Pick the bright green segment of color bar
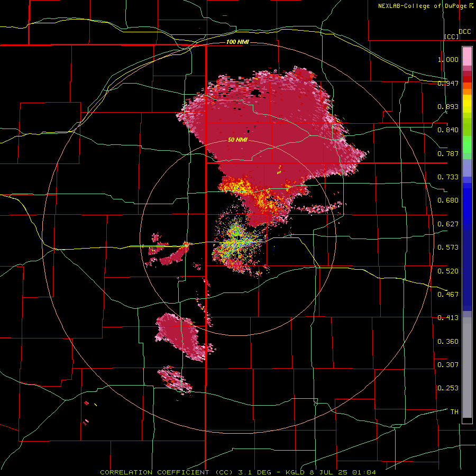Image resolution: width=476 pixels, height=476 pixels. 467,144
